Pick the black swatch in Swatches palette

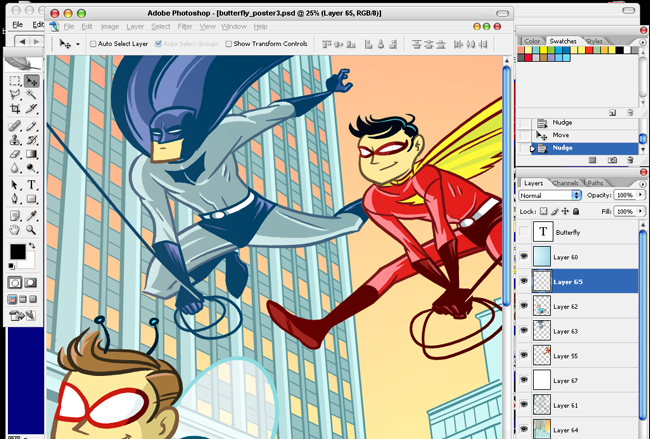[620, 50]
